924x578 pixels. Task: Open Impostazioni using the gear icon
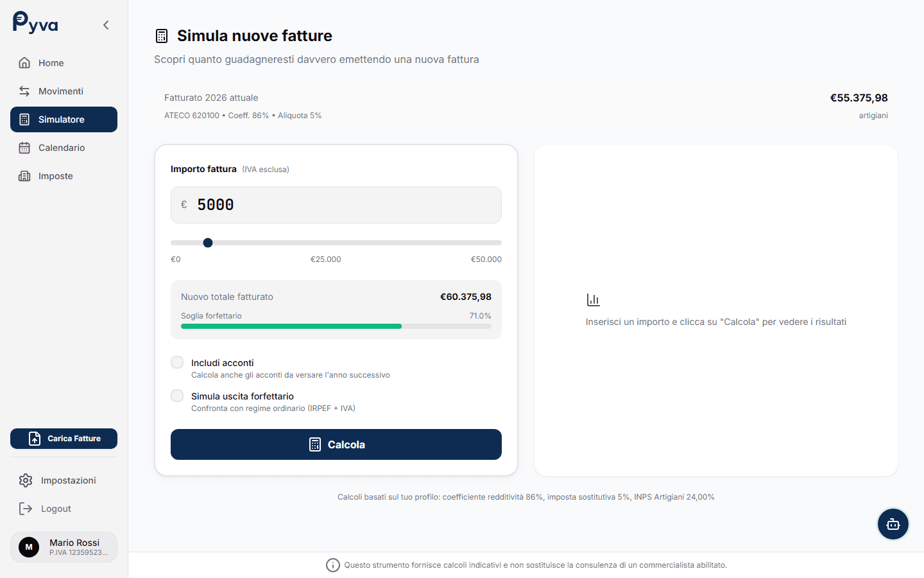pos(24,480)
